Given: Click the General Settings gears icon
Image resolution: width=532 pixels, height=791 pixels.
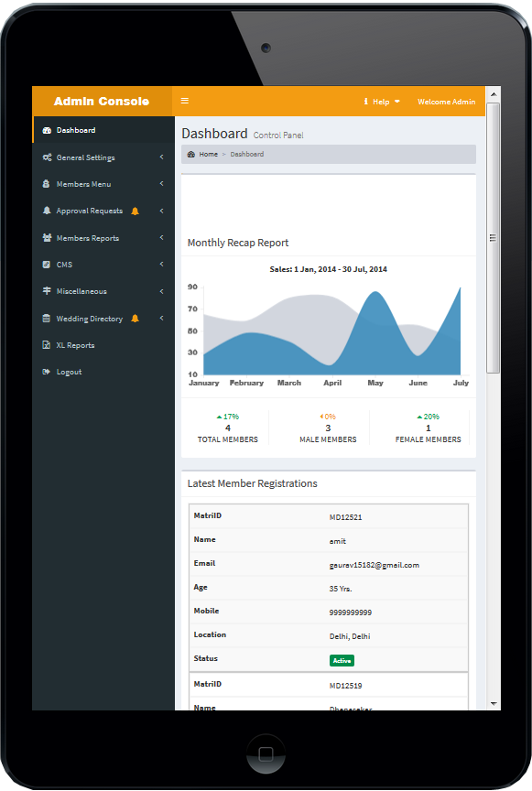Looking at the screenshot, I should point(47,157).
